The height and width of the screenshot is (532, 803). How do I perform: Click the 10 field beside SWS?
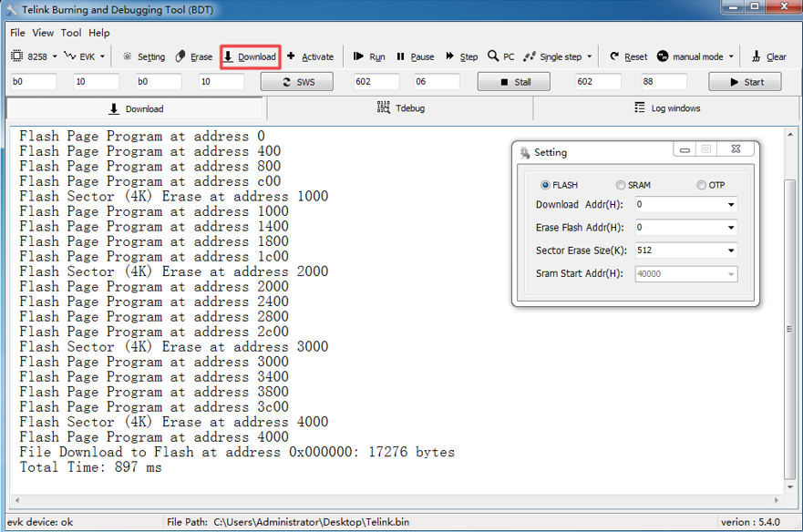(x=221, y=81)
